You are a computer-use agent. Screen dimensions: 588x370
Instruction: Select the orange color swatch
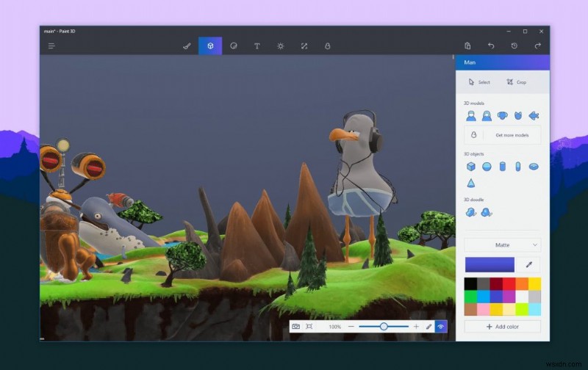(522, 284)
